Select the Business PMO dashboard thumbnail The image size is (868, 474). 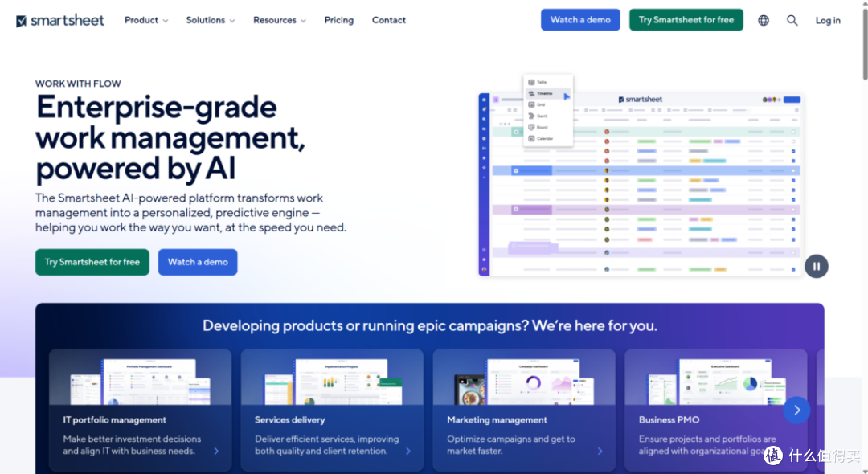tap(716, 382)
